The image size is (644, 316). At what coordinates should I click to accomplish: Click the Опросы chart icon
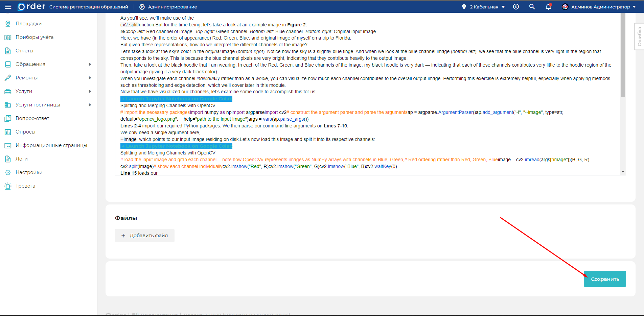click(8, 132)
